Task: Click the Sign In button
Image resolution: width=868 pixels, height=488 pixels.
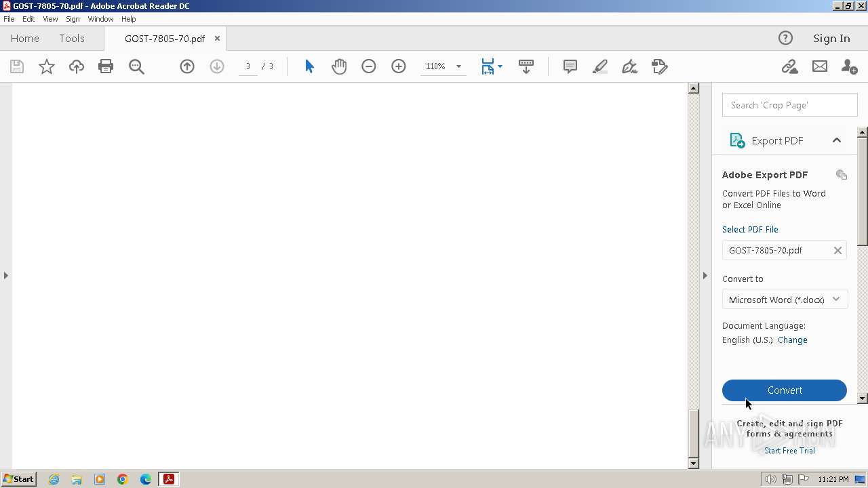Action: 831,38
